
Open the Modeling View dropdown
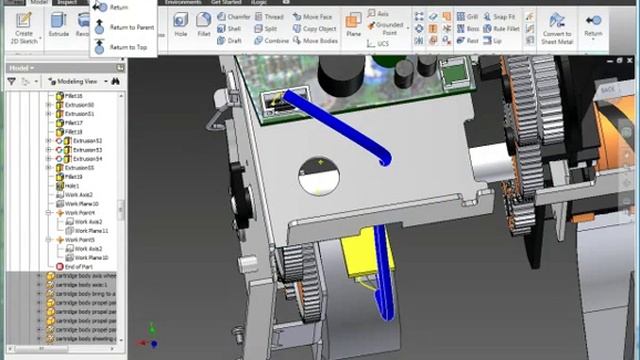pos(78,82)
